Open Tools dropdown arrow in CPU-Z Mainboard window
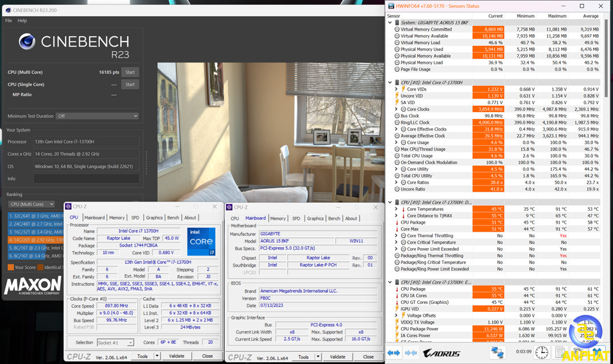Image resolution: width=613 pixels, height=364 pixels. click(x=318, y=357)
